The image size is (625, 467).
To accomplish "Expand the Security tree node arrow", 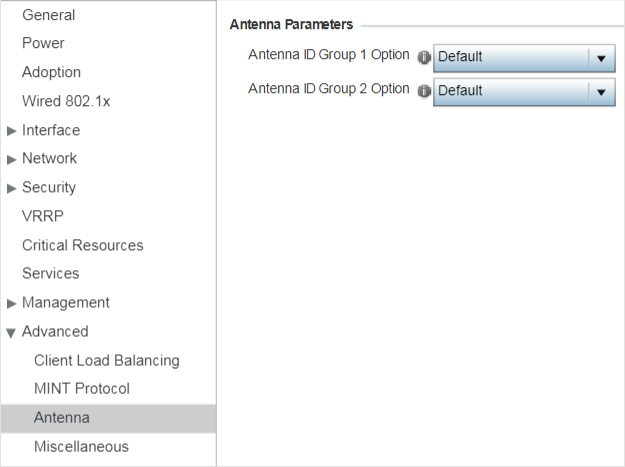I will tap(12, 188).
